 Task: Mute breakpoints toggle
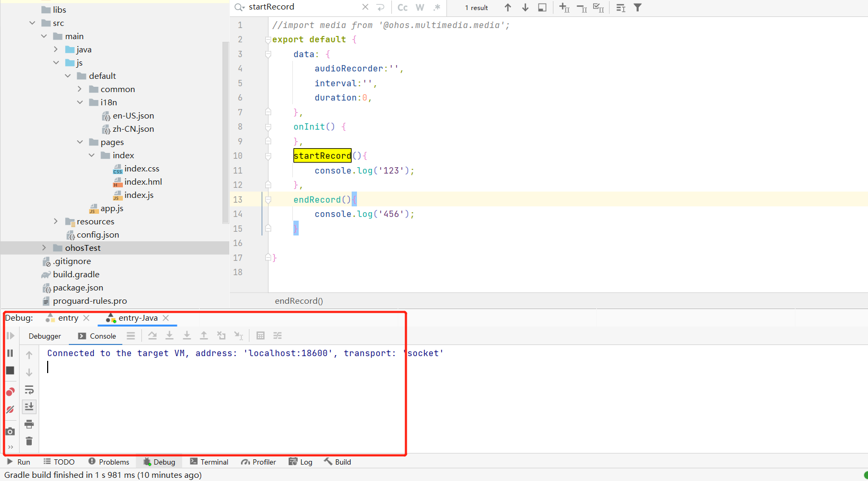point(10,409)
